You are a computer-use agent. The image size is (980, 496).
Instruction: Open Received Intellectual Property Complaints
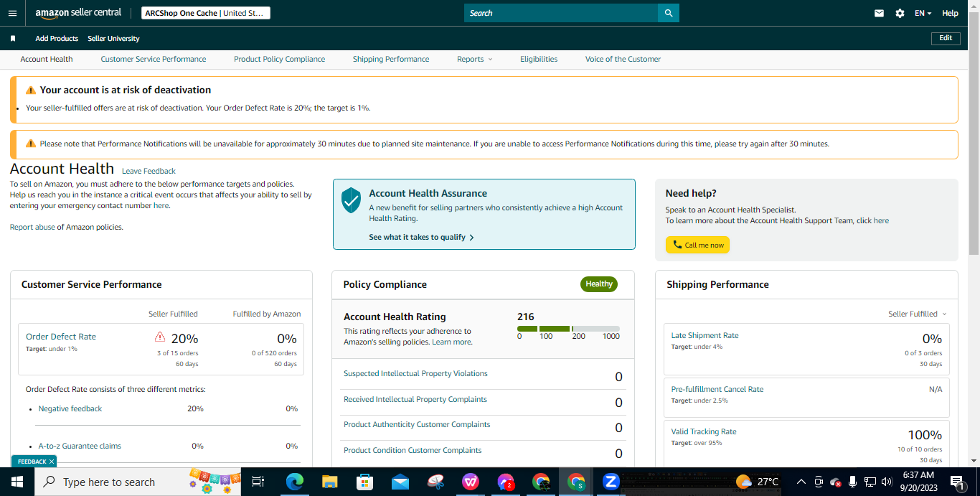click(415, 399)
